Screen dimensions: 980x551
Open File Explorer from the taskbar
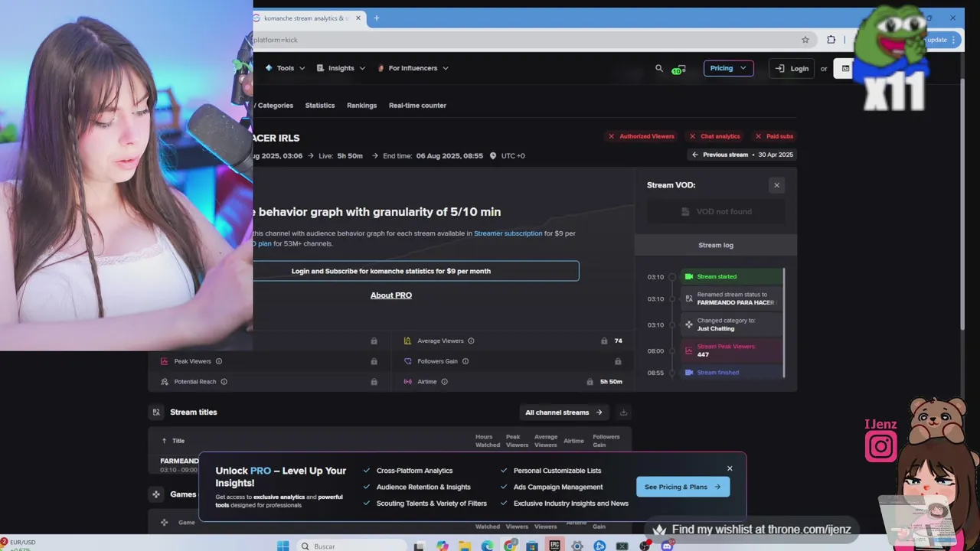point(465,546)
